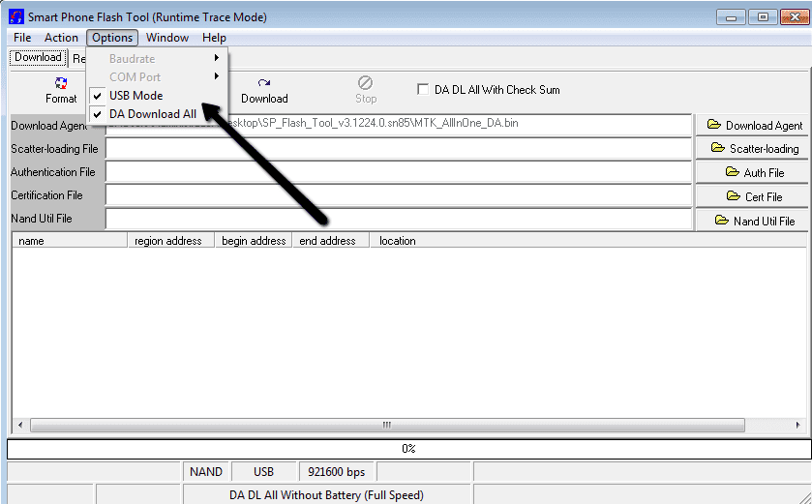This screenshot has height=504, width=812.
Task: Maximize the Flash Tool window
Action: pos(763,17)
